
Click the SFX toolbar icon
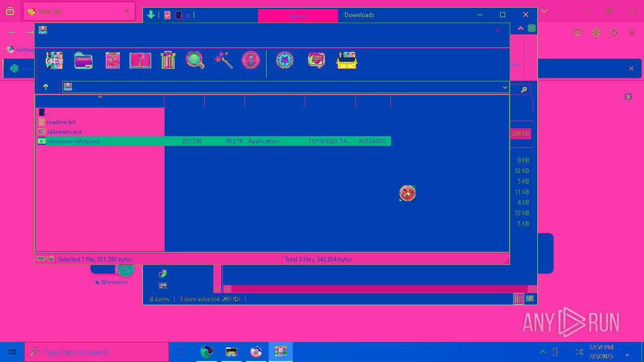pyautogui.click(x=347, y=60)
